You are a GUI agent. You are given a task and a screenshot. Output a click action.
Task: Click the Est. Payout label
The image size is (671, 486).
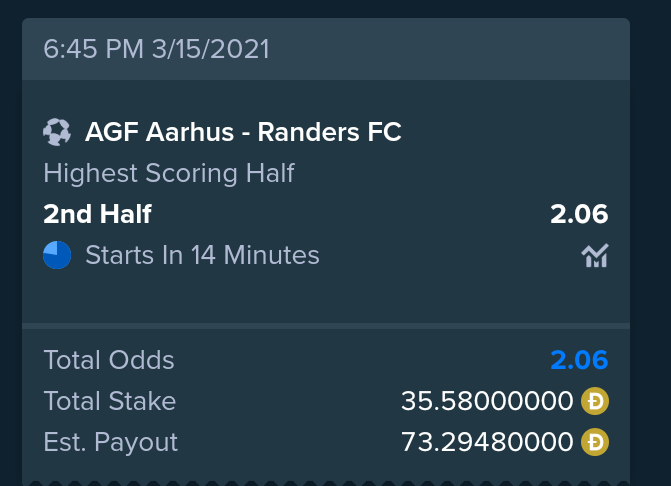tap(110, 442)
